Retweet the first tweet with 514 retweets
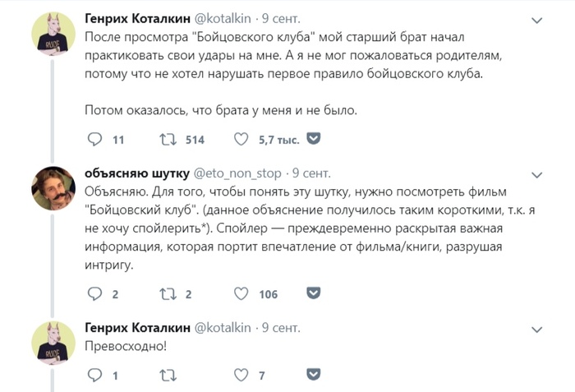Screen dimensions: 575x392 click(x=168, y=140)
